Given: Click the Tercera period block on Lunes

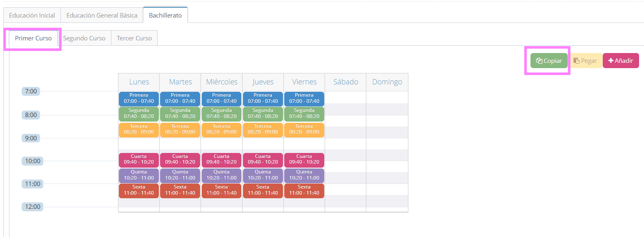Looking at the screenshot, I should [139, 130].
